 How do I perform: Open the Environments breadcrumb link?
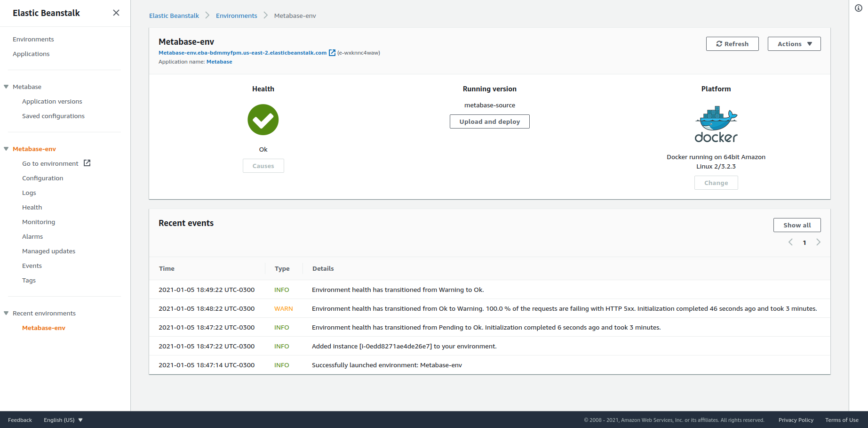point(236,16)
